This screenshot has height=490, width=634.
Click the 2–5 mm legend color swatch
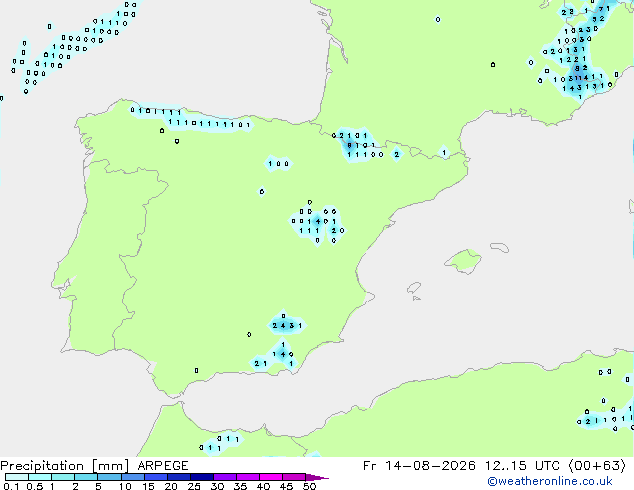tap(86, 477)
